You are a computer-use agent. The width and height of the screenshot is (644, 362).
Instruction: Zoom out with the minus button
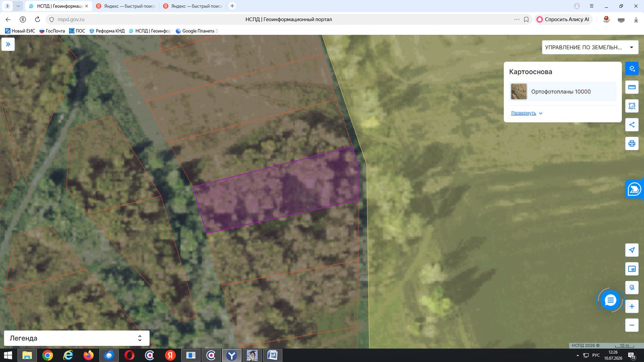click(632, 325)
